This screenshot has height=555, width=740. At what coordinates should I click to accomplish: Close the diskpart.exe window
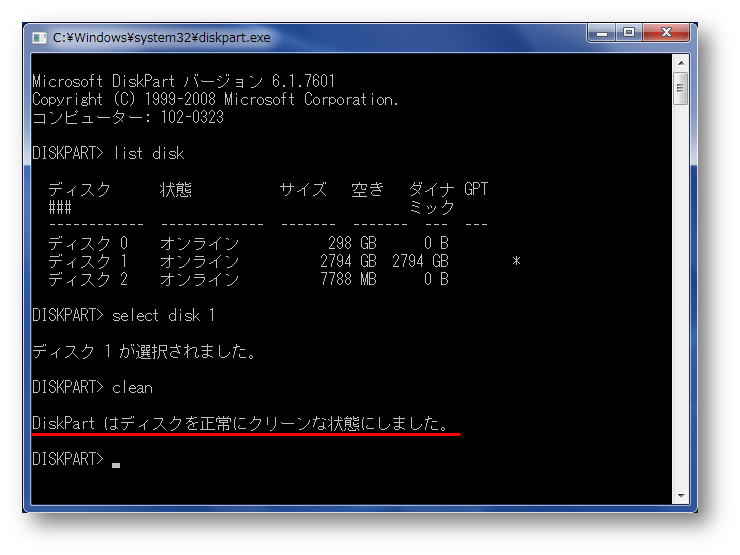pyautogui.click(x=666, y=33)
